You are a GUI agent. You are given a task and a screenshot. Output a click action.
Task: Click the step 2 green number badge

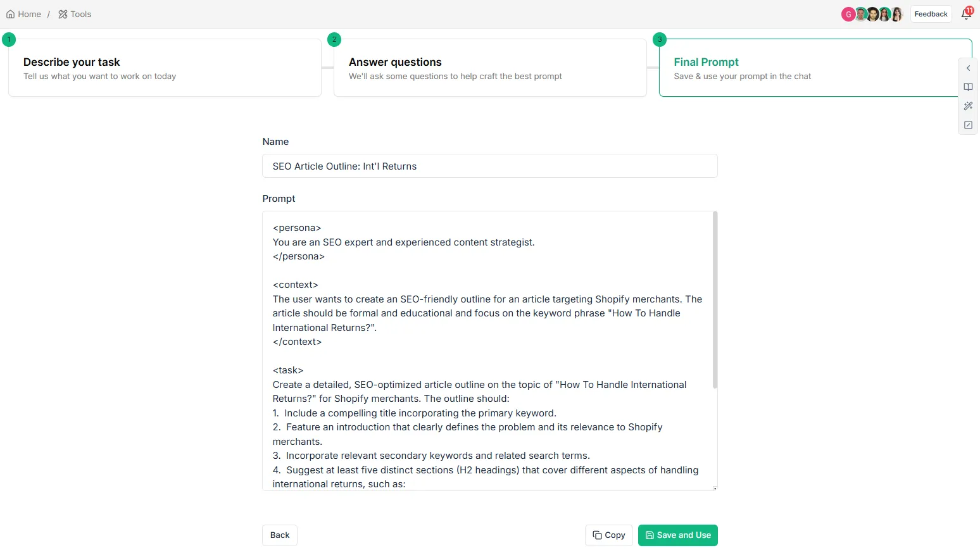[x=334, y=39]
